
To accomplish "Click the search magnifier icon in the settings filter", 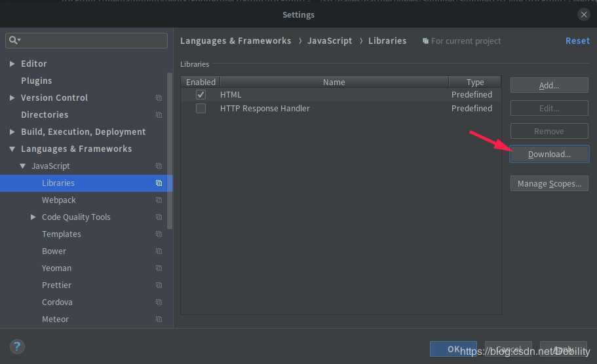I will [x=14, y=40].
